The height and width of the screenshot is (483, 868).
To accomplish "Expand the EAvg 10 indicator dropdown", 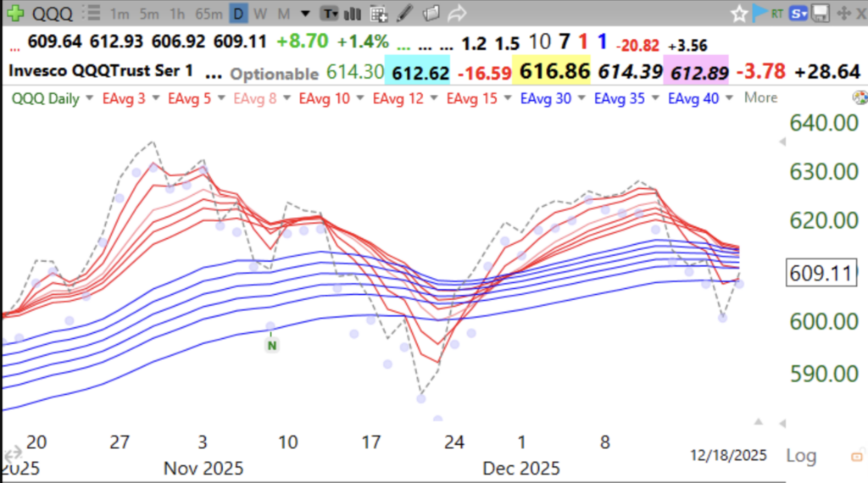I will (359, 98).
